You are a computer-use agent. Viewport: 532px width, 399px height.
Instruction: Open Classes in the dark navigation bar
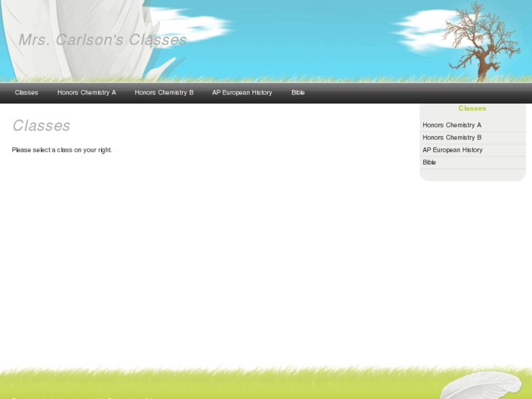[x=26, y=92]
